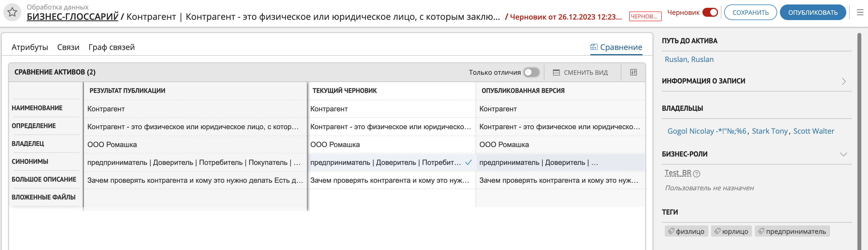Open owner Gogol Nicolay link

pyautogui.click(x=707, y=131)
